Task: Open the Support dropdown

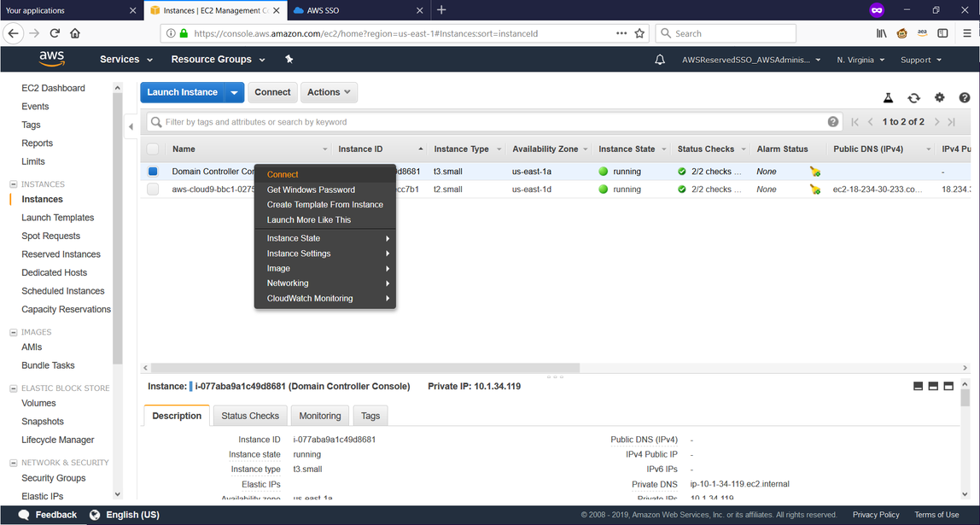Action: click(920, 60)
